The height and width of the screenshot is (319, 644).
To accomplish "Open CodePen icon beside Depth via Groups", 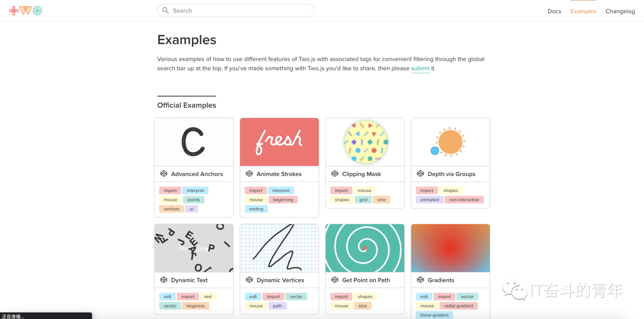I will point(420,174).
